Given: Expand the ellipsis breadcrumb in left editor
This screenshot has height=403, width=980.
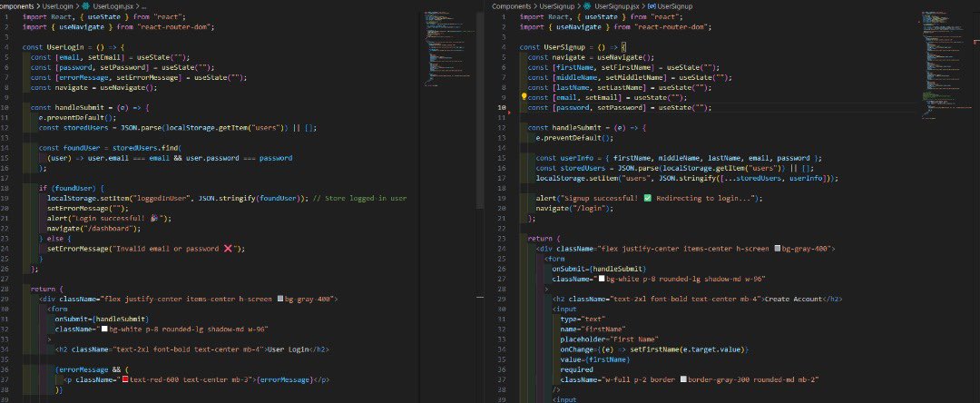Looking at the screenshot, I should (143, 5).
